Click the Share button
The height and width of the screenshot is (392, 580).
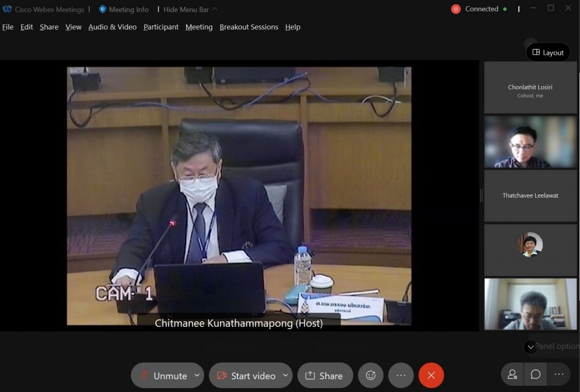[325, 376]
